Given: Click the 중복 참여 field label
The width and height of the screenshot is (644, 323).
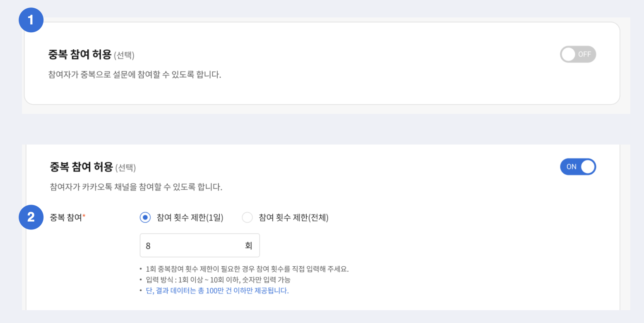Looking at the screenshot, I should pyautogui.click(x=65, y=217).
